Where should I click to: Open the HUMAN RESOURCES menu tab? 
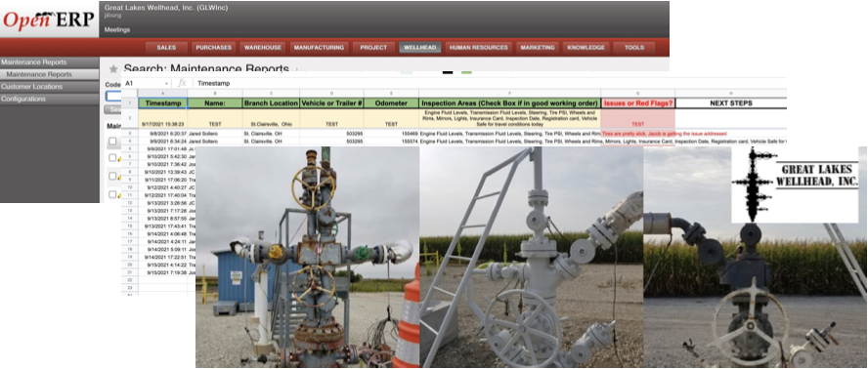[478, 48]
